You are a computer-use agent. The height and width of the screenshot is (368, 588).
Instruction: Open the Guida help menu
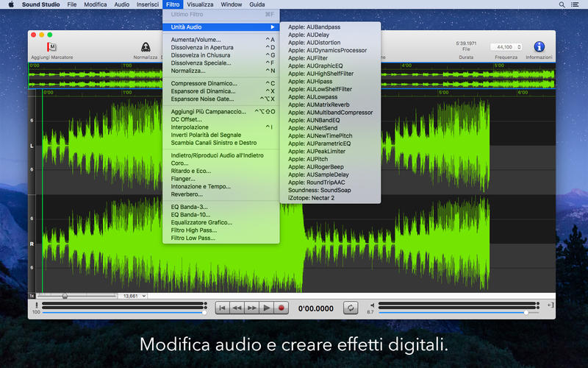[x=257, y=4]
